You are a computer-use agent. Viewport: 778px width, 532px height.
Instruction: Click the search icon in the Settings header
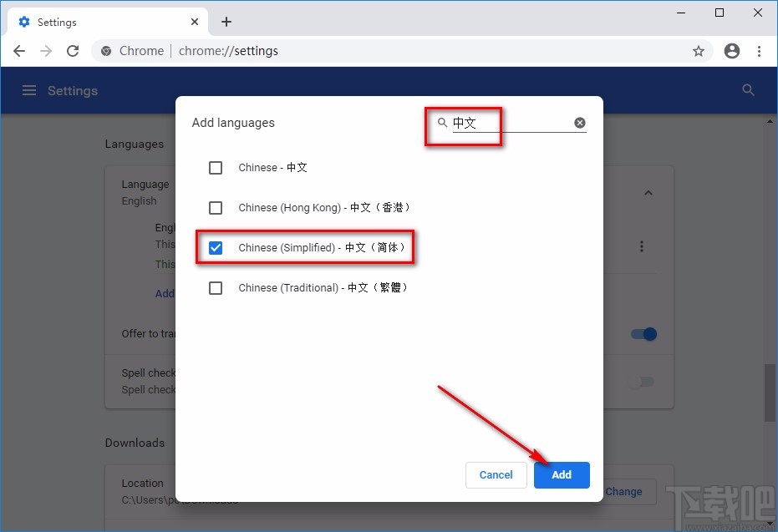[x=747, y=90]
